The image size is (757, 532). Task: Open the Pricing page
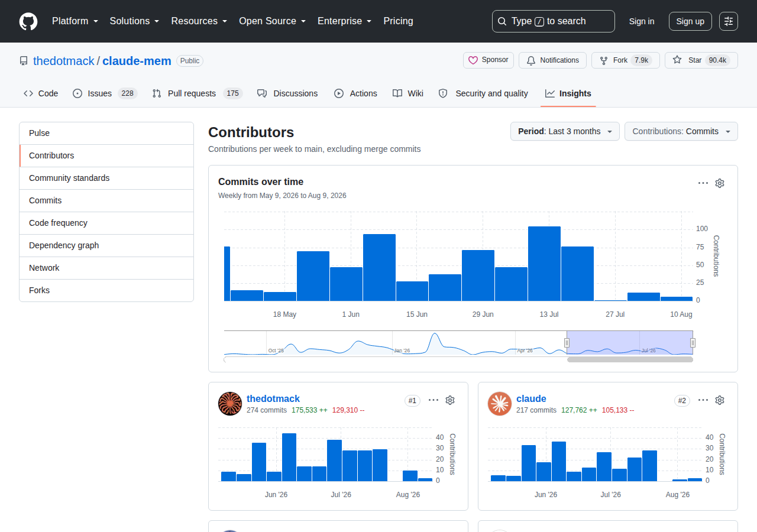tap(398, 21)
